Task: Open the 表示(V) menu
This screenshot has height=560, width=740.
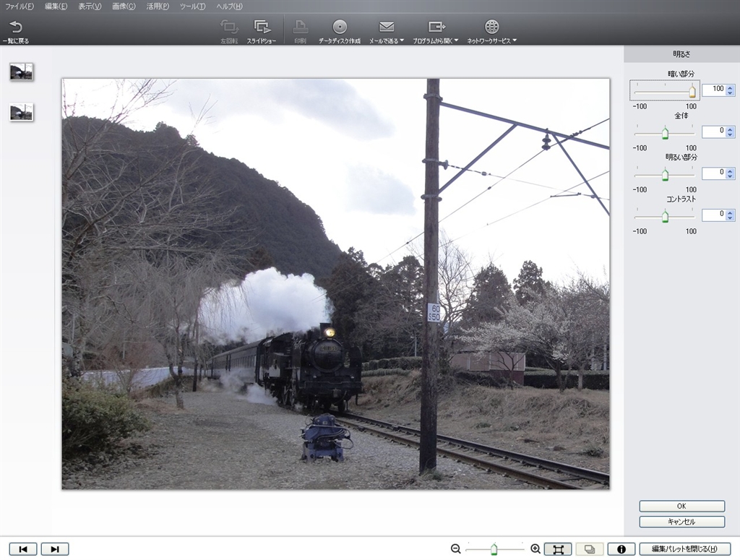Action: point(90,6)
